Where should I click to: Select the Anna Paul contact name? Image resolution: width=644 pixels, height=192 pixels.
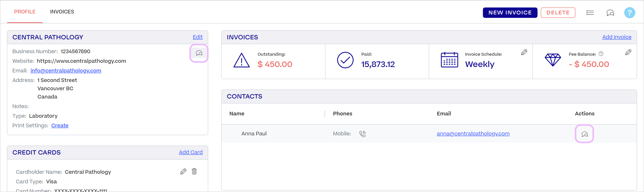click(x=254, y=134)
